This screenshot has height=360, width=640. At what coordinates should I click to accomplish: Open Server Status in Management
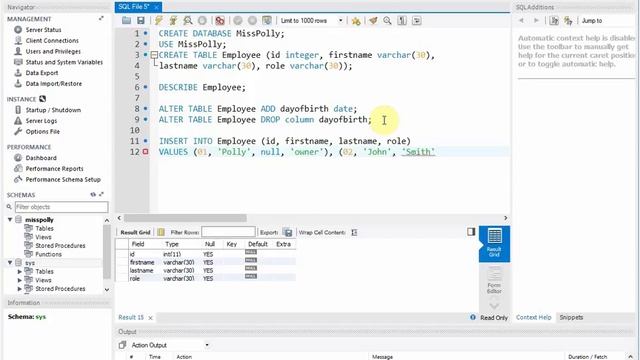(43, 30)
